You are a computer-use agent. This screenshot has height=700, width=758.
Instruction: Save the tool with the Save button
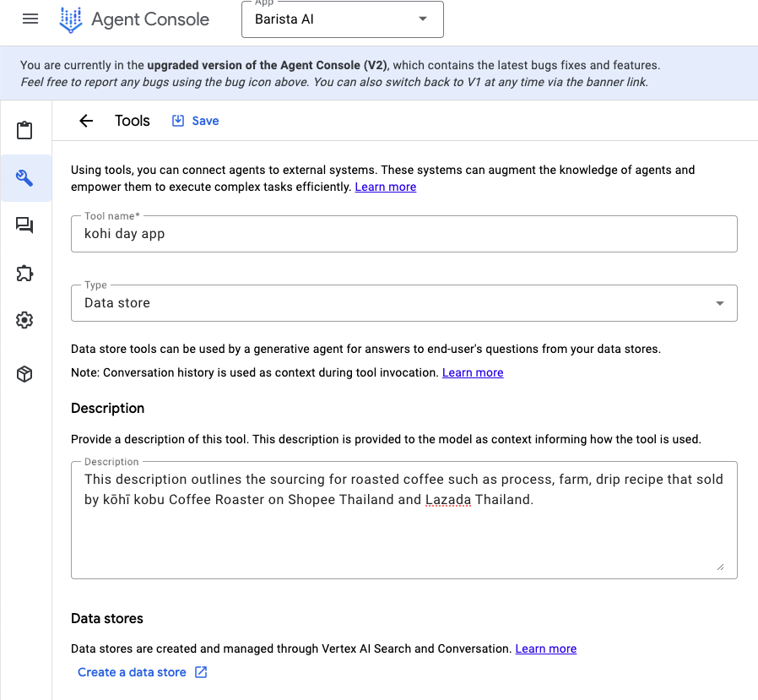click(196, 121)
